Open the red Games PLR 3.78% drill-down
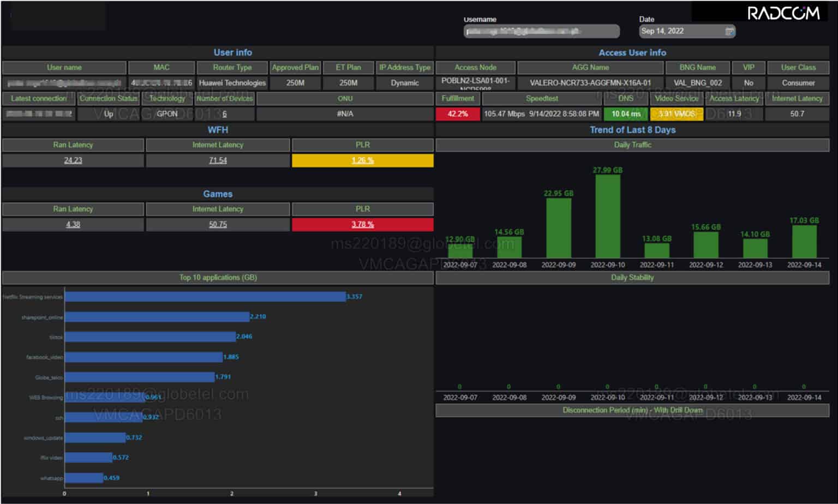 pyautogui.click(x=362, y=224)
